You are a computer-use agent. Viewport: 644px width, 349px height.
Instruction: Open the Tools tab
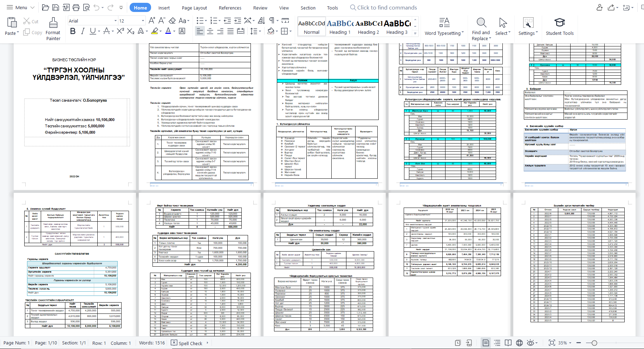point(332,8)
